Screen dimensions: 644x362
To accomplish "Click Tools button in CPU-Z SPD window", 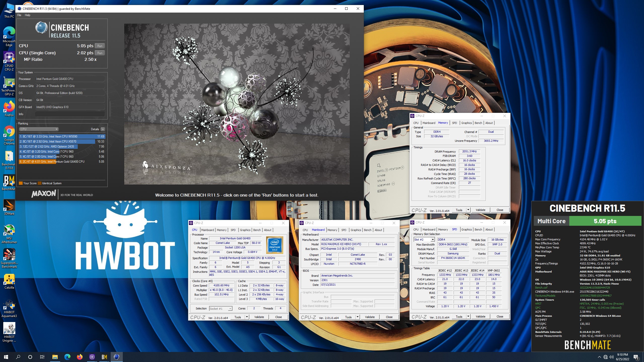I will (459, 316).
